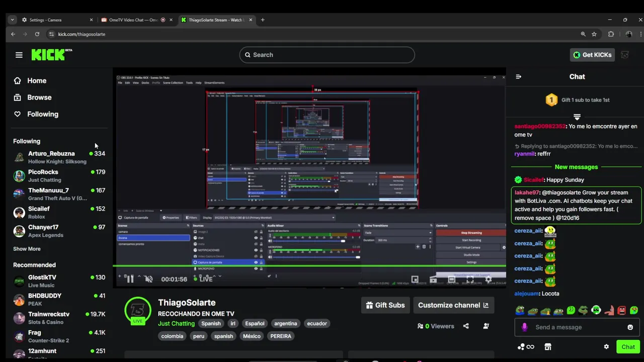Image resolution: width=644 pixels, height=362 pixels.
Task: Switch to Settings - Camera browser tab
Action: point(57,20)
